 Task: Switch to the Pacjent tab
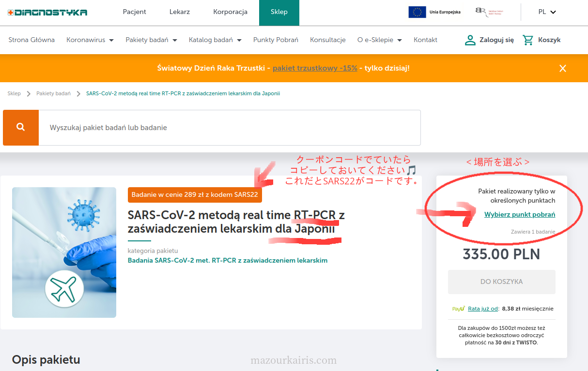[x=134, y=12]
